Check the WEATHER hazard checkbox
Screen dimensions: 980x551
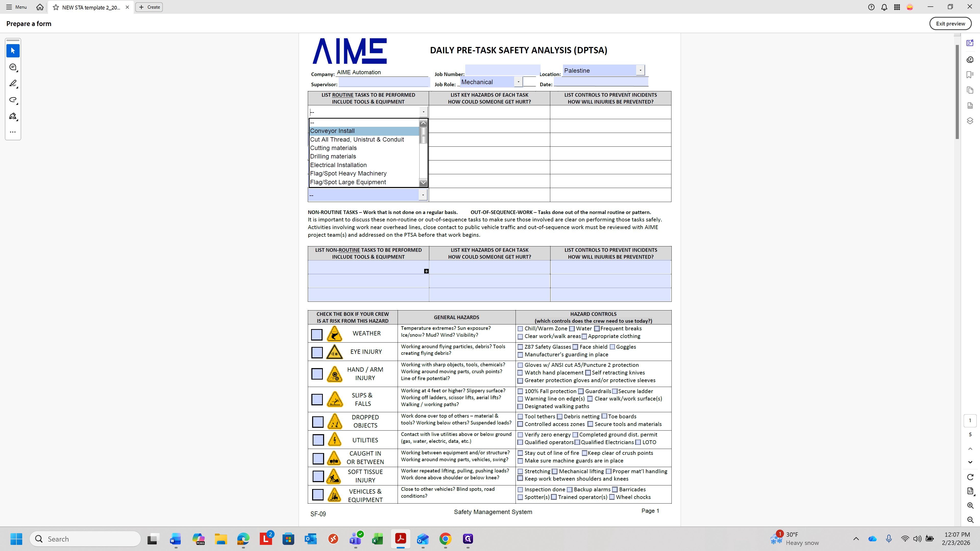(316, 334)
